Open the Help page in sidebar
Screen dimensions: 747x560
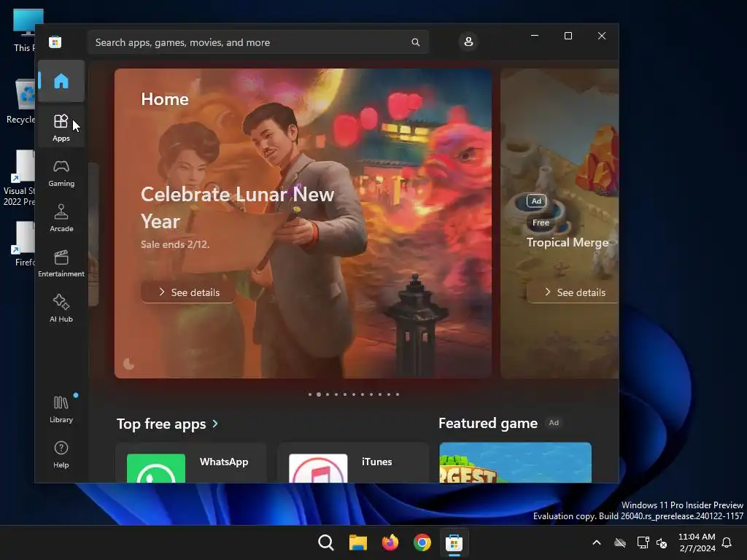pos(61,455)
